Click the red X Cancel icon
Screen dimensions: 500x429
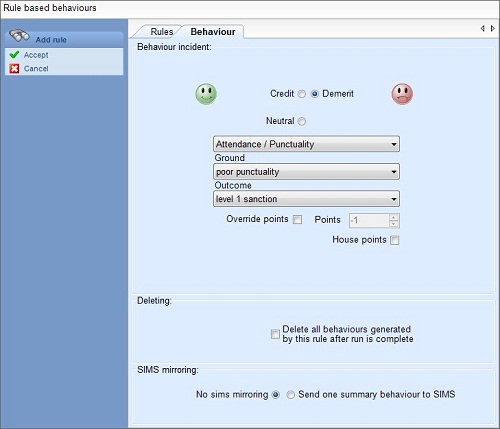tap(14, 69)
